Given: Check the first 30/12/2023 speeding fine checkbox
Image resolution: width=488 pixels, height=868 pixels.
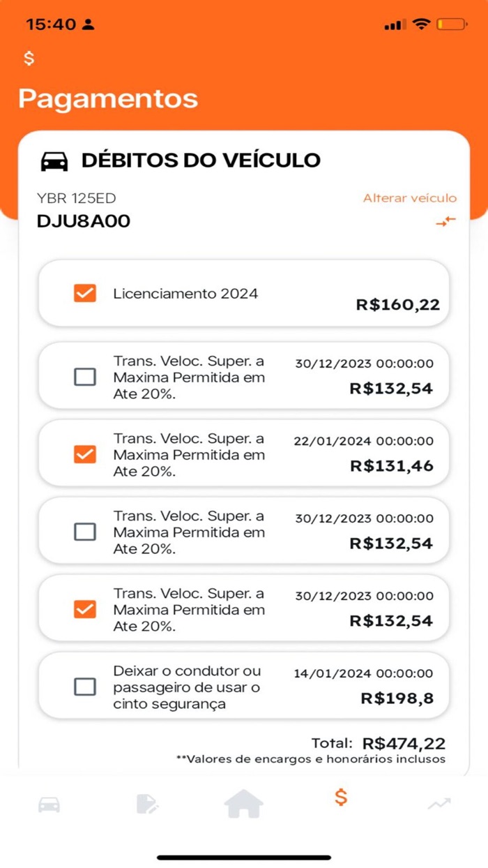Looking at the screenshot, I should (84, 376).
